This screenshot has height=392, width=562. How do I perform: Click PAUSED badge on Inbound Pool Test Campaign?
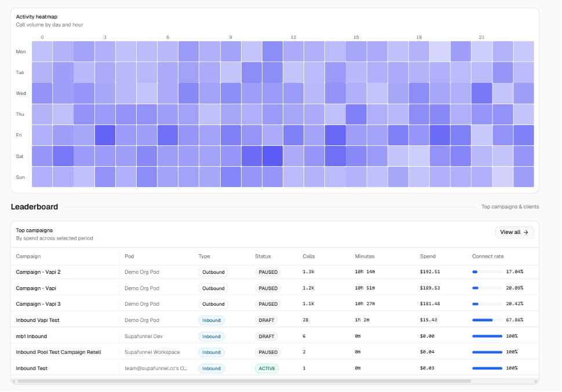268,352
